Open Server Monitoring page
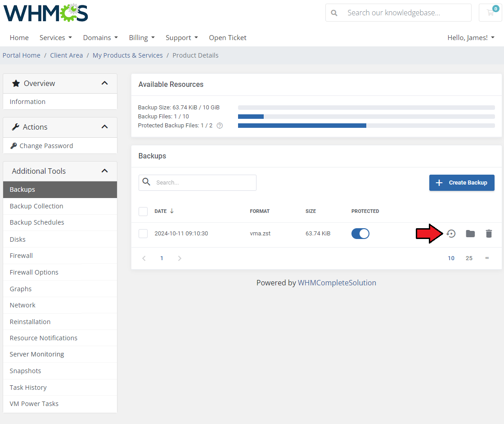This screenshot has width=504, height=424. point(60,354)
